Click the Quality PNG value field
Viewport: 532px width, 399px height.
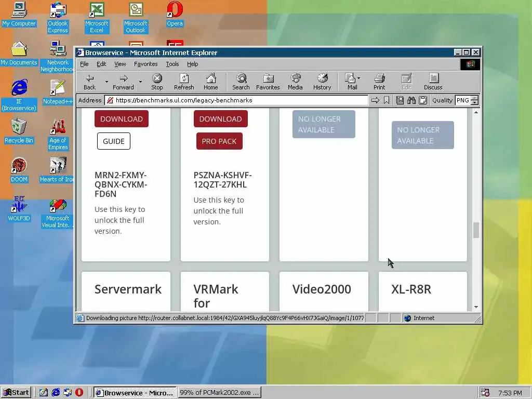[x=463, y=100]
